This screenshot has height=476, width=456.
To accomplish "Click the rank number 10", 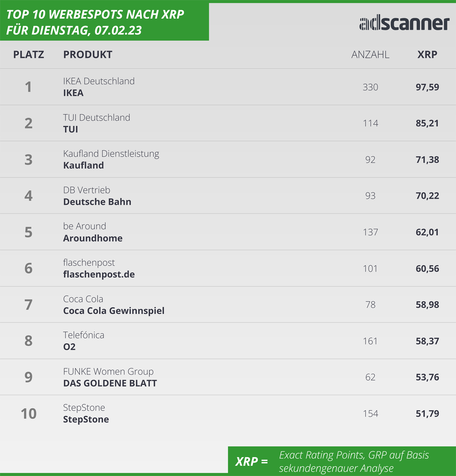I will tap(28, 413).
